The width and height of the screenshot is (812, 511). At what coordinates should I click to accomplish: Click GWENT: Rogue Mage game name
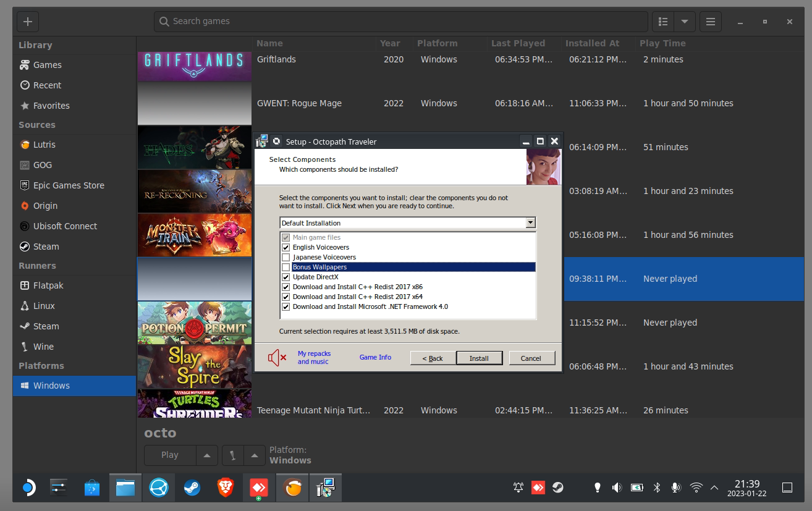click(299, 103)
